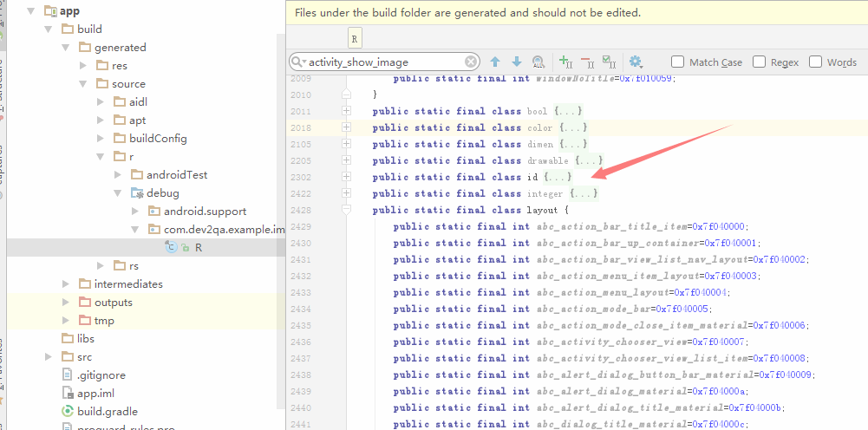This screenshot has height=430, width=868.
Task: Open the search settings gear icon
Action: coord(636,62)
